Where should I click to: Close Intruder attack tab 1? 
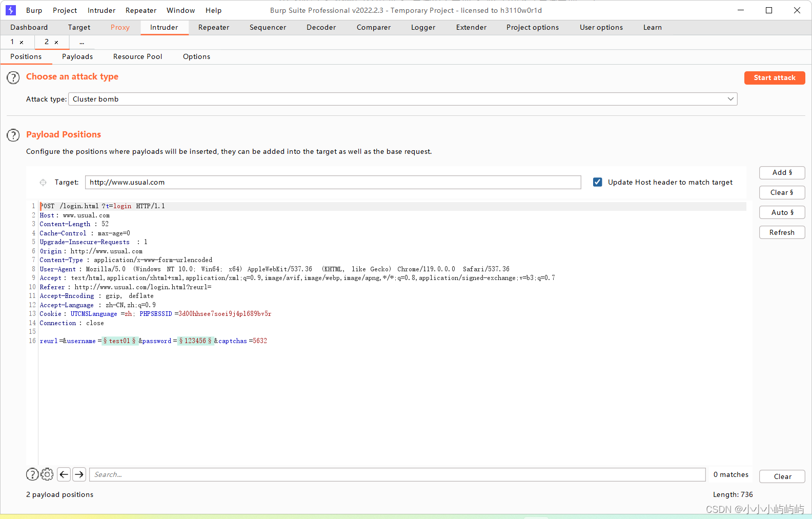[22, 42]
